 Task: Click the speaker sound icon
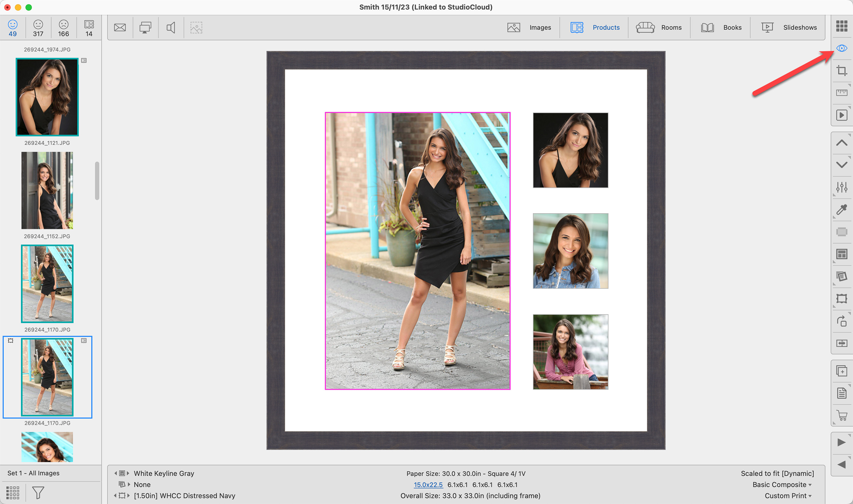tap(171, 28)
